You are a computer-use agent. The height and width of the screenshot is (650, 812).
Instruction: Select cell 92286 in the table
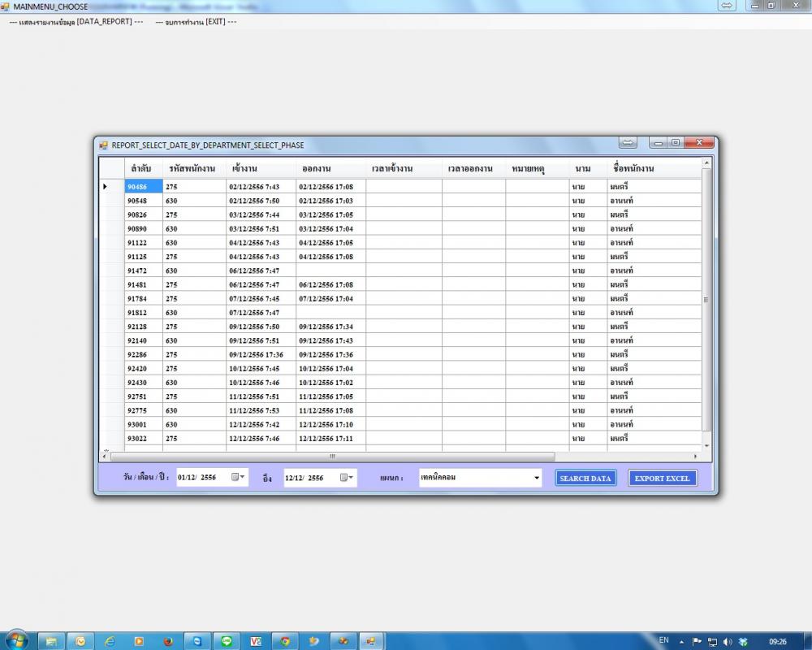tap(144, 354)
